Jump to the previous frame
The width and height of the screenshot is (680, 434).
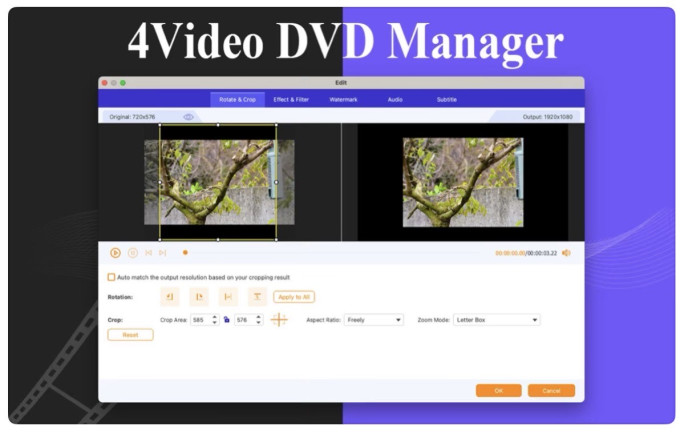(x=148, y=253)
